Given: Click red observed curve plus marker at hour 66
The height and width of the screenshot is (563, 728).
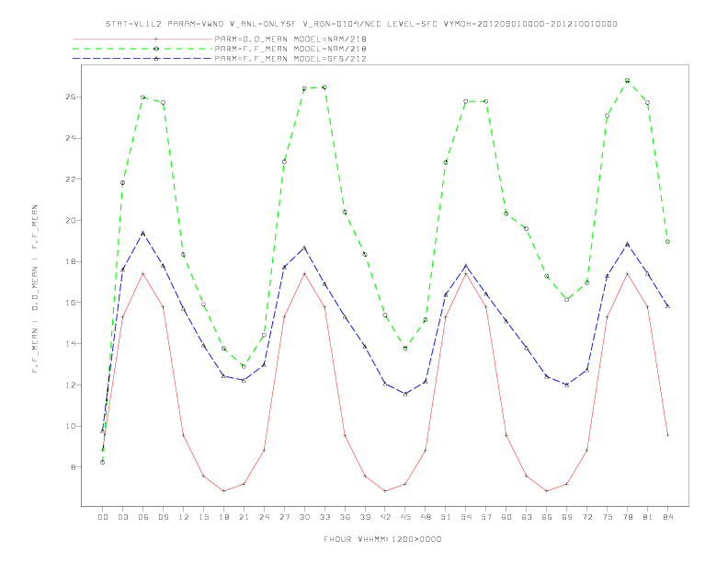Looking at the screenshot, I should tap(547, 491).
